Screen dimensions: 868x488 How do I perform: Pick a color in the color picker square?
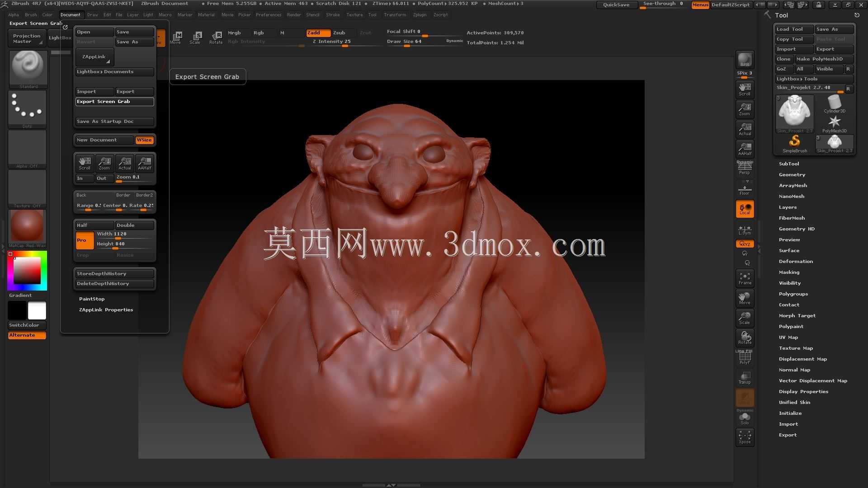click(x=27, y=270)
